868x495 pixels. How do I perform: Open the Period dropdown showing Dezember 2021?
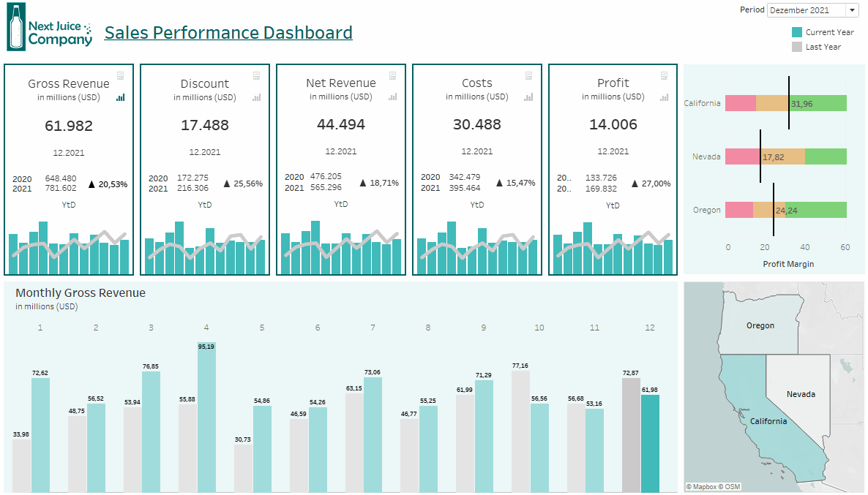coord(853,10)
